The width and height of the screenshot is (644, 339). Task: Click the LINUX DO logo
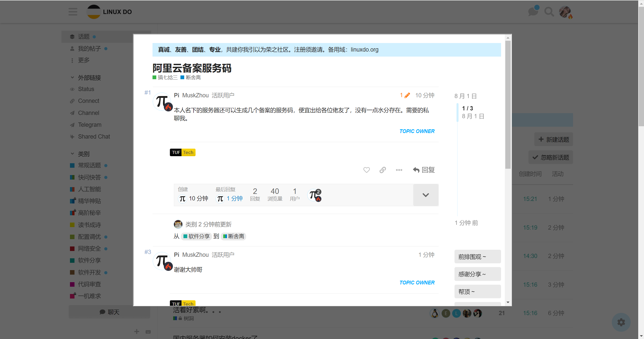[x=109, y=12]
